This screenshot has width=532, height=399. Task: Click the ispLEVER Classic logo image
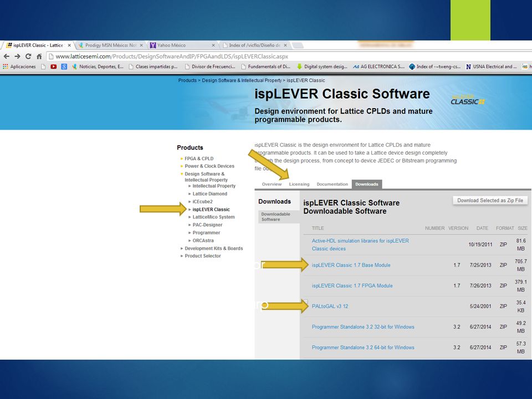click(x=468, y=99)
